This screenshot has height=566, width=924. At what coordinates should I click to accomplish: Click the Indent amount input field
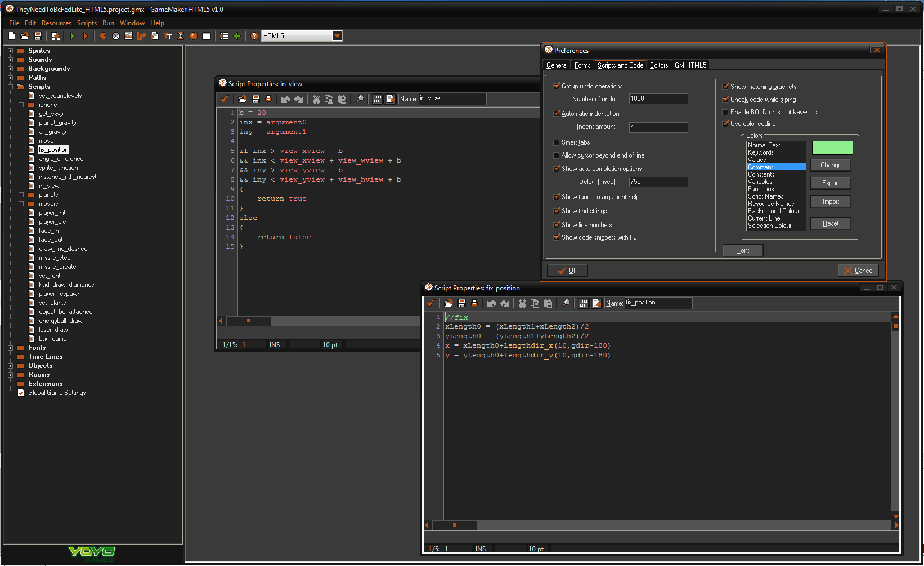(x=658, y=127)
